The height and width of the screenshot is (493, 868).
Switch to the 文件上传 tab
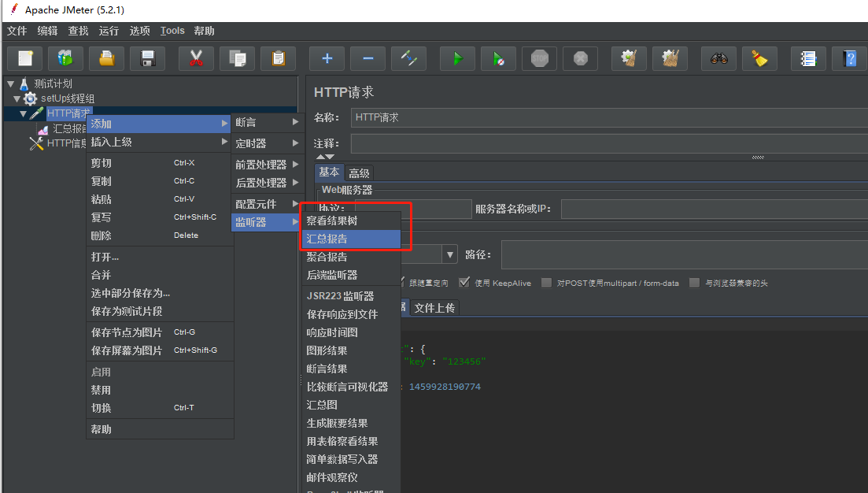(x=434, y=308)
